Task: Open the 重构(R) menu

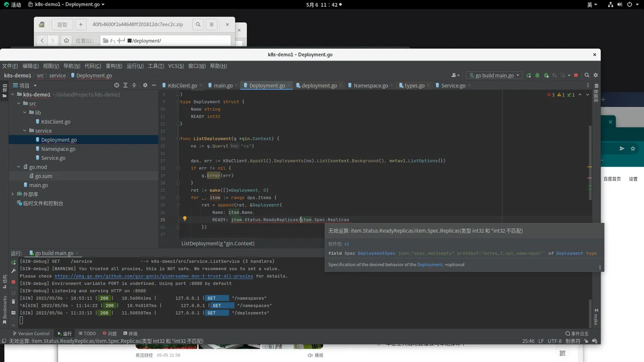Action: 114,66
